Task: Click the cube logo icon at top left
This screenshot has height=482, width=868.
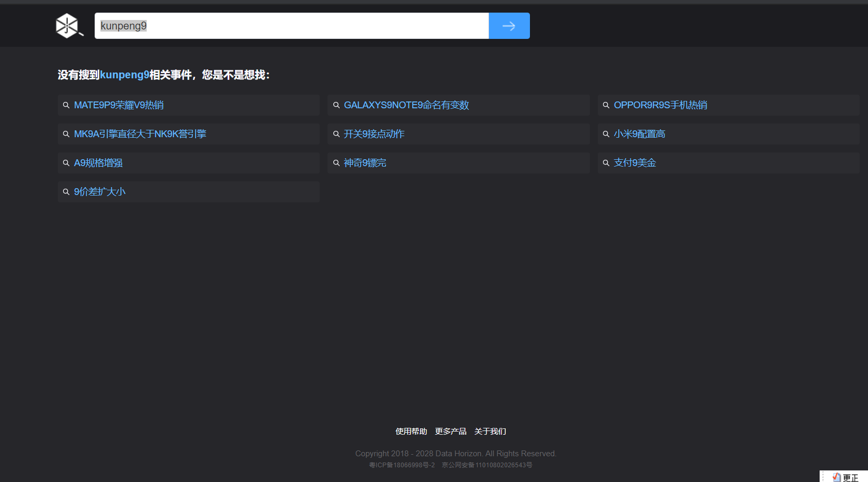Action: [69, 25]
